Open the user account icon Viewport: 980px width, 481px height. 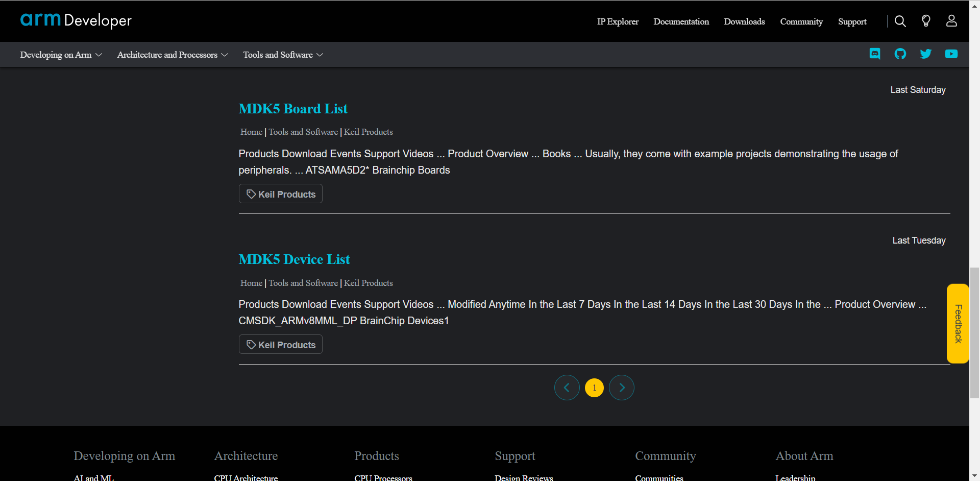coord(951,21)
